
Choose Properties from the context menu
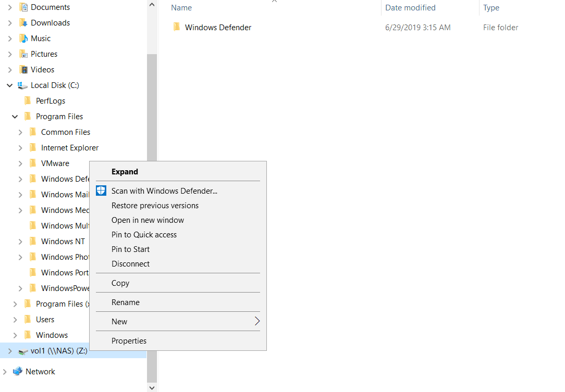[x=129, y=341]
